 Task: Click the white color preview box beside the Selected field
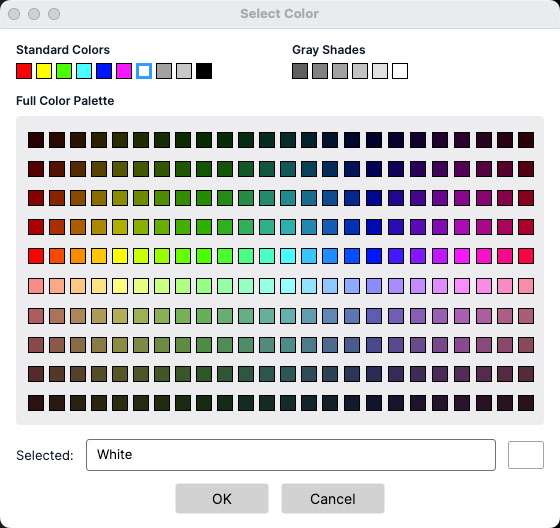[526, 455]
